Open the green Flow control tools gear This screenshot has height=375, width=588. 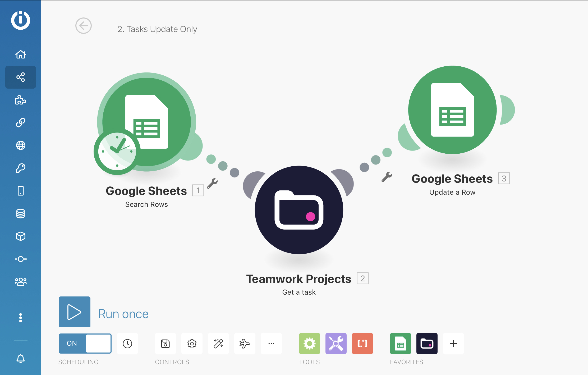tap(310, 344)
